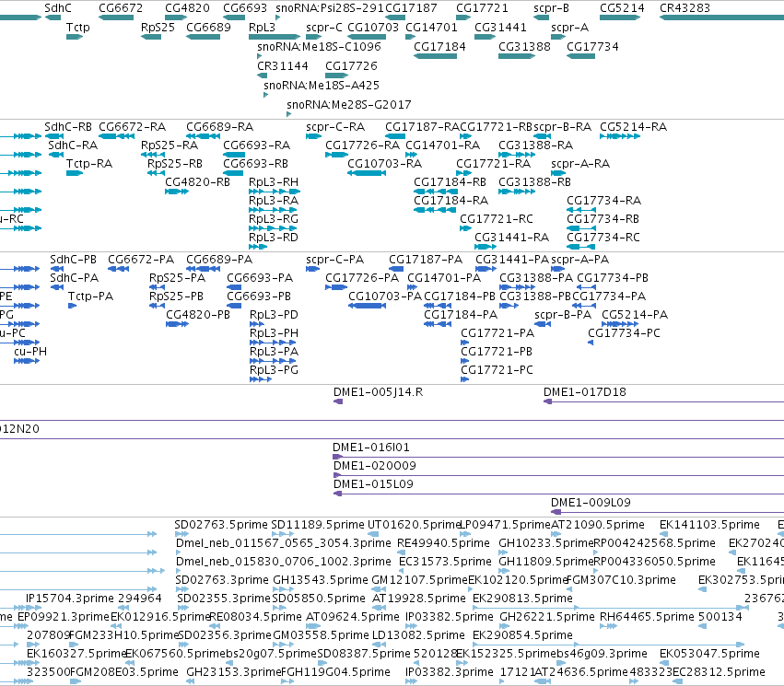Click the scpr-C gene label
This screenshot has width=784, height=686.
click(x=324, y=27)
